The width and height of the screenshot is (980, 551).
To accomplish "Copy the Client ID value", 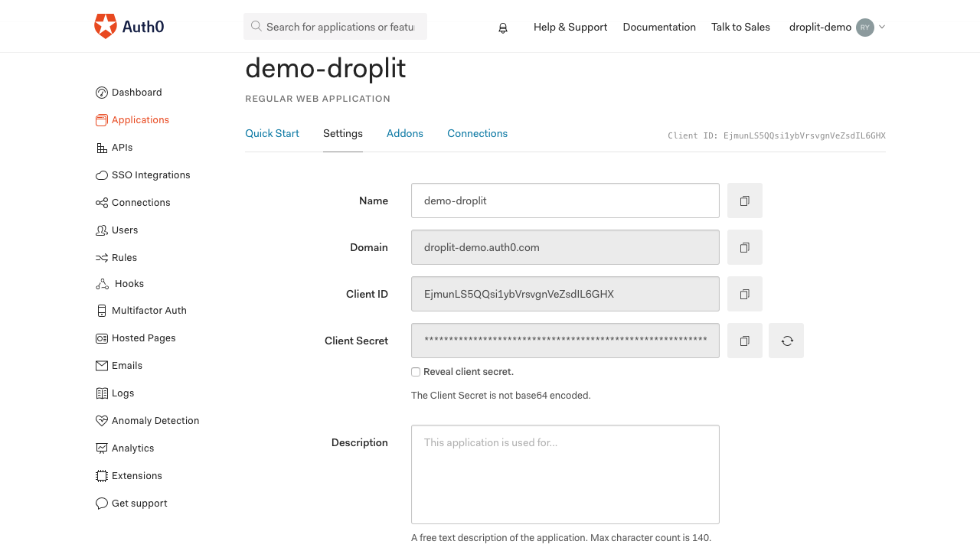I will 745,294.
